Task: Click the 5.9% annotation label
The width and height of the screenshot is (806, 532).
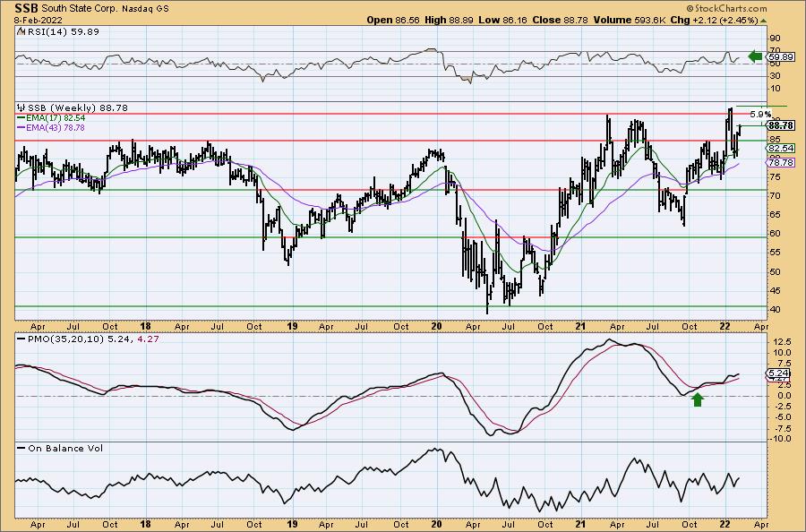Action: (x=760, y=114)
